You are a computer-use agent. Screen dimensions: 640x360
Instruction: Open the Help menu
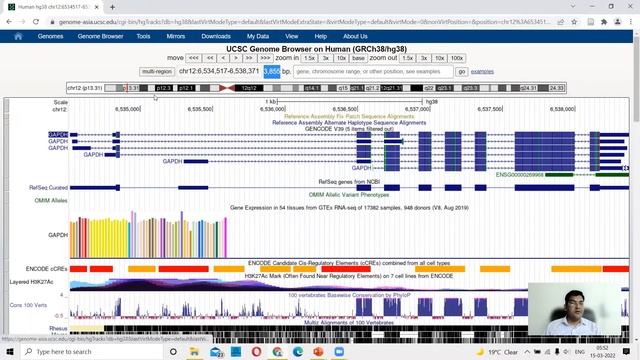tap(320, 36)
